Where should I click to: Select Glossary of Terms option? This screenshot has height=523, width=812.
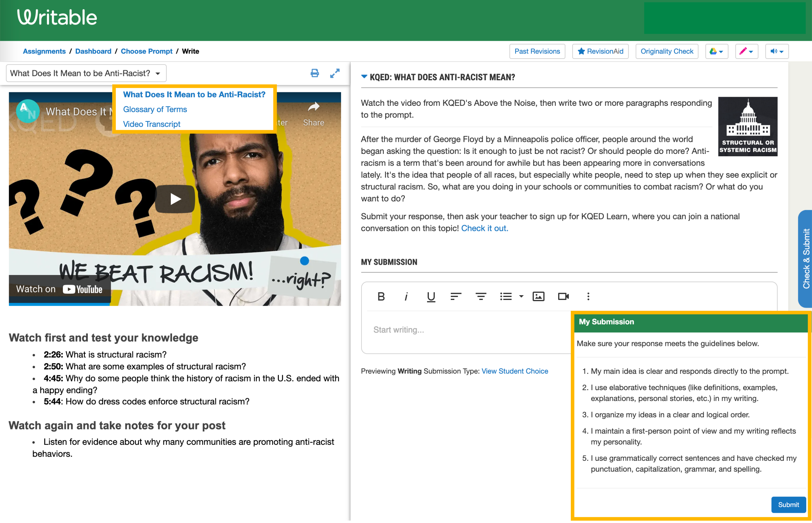pyautogui.click(x=155, y=109)
